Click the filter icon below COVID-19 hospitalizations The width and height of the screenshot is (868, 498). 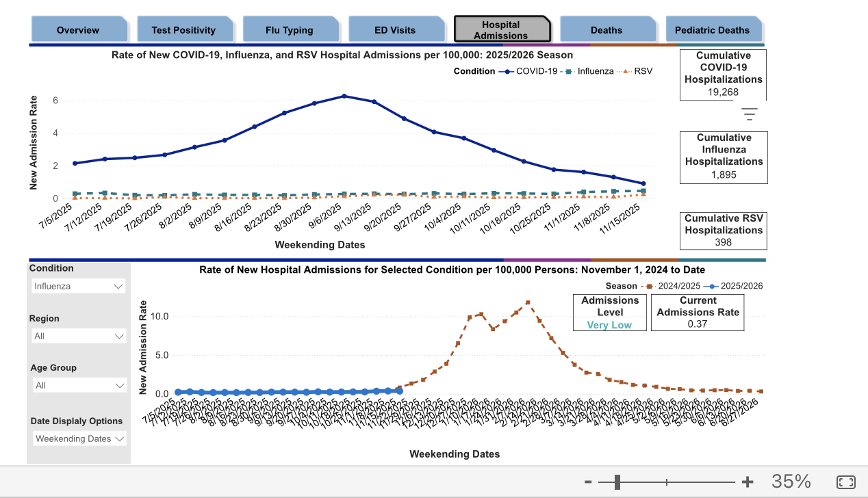tap(750, 114)
